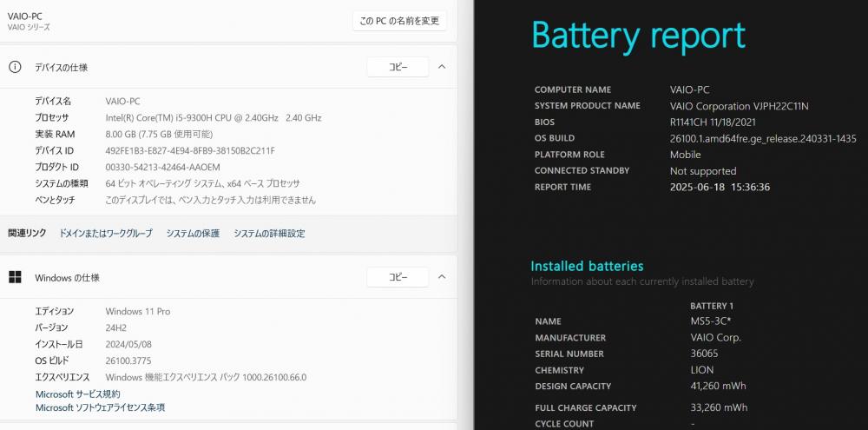Select the installed RAM value 8.00 GB
Screen dimensions: 868x430
coord(159,134)
